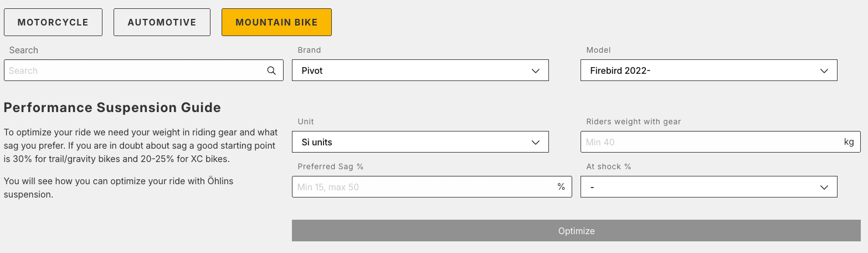Open the At shock % dropdown

click(x=708, y=188)
